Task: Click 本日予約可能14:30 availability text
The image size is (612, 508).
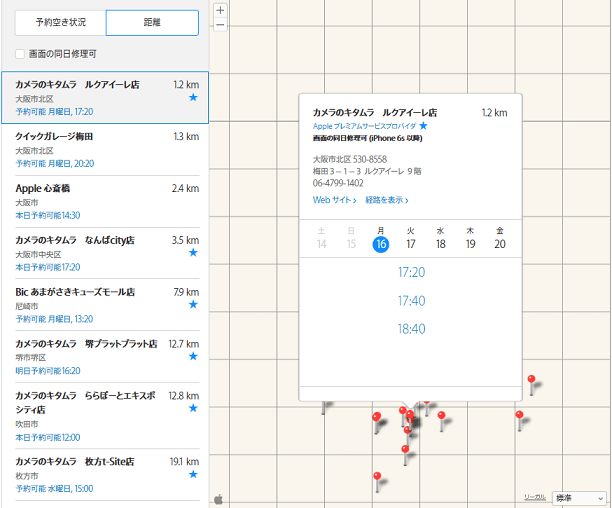Action: tap(48, 215)
